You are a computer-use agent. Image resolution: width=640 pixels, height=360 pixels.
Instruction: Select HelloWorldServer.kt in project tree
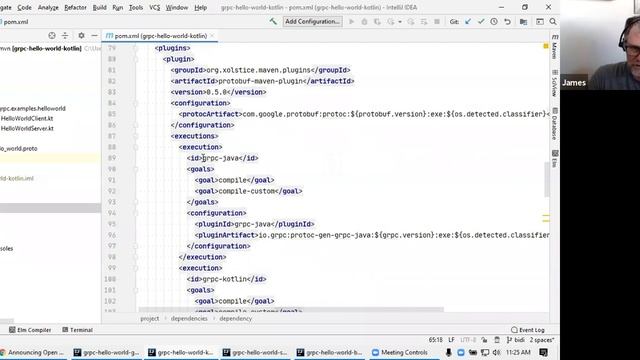point(27,128)
